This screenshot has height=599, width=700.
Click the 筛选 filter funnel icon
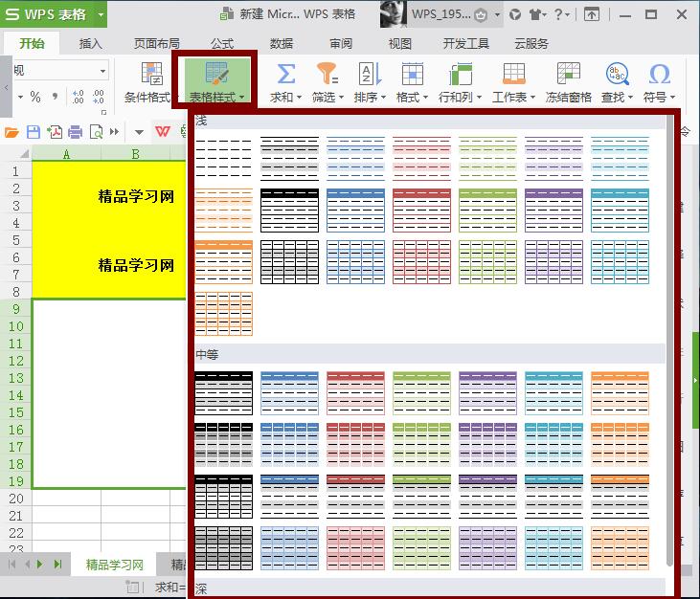(327, 75)
